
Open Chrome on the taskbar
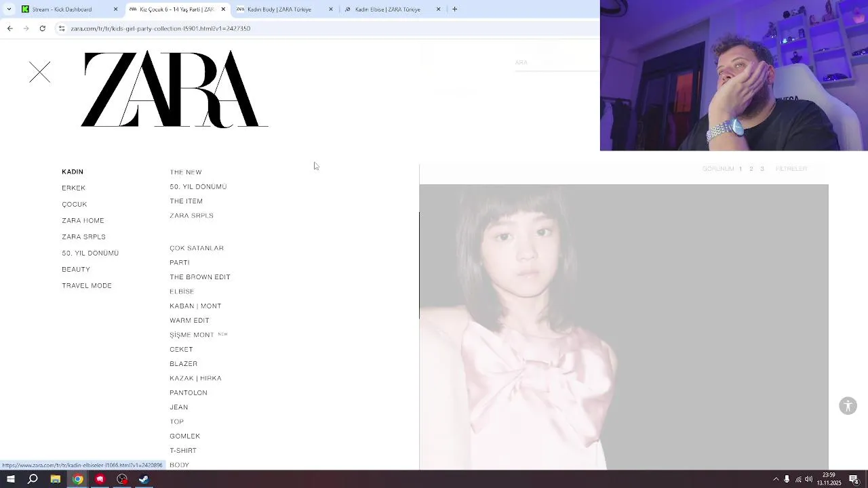pyautogui.click(x=78, y=479)
